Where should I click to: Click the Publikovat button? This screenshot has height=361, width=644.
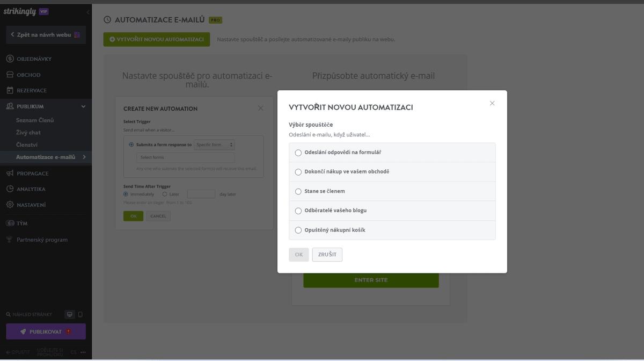click(x=46, y=331)
